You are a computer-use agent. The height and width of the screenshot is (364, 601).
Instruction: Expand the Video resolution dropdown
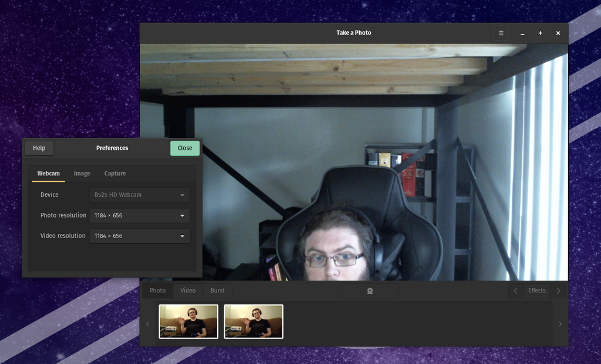click(140, 236)
